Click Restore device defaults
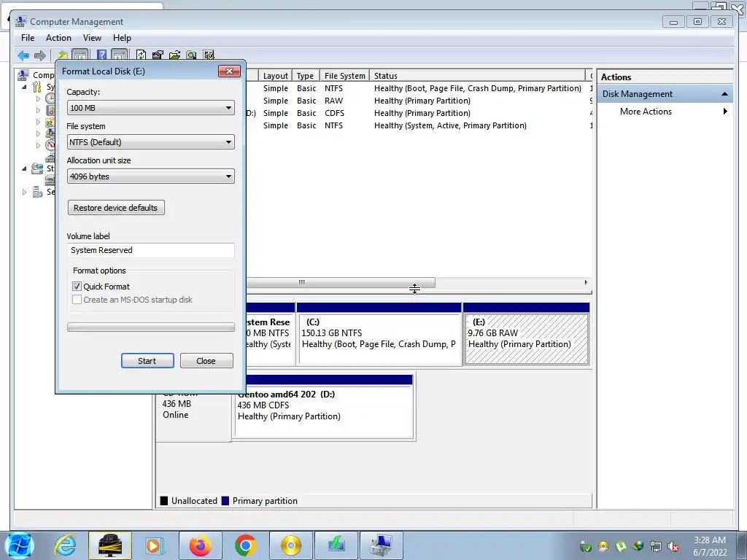747x560 pixels. tap(116, 208)
